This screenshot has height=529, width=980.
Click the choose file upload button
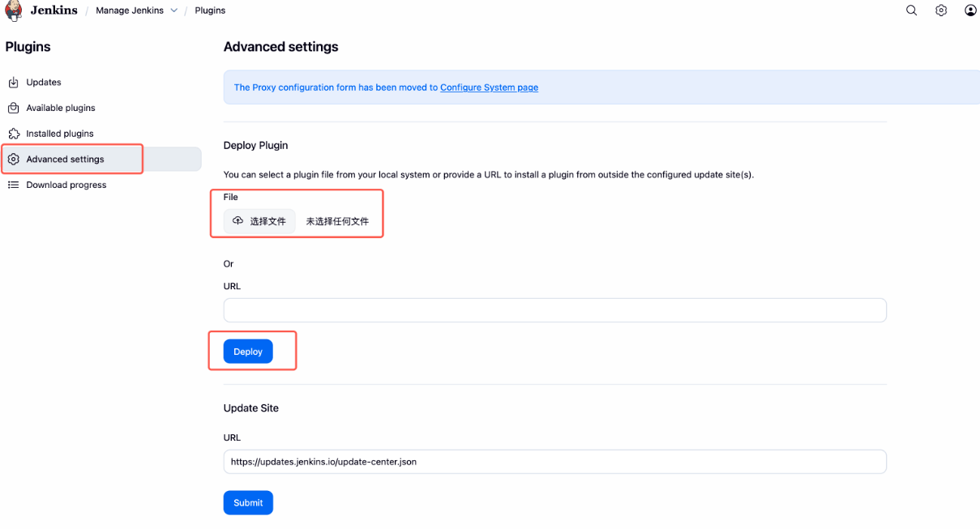click(x=259, y=221)
